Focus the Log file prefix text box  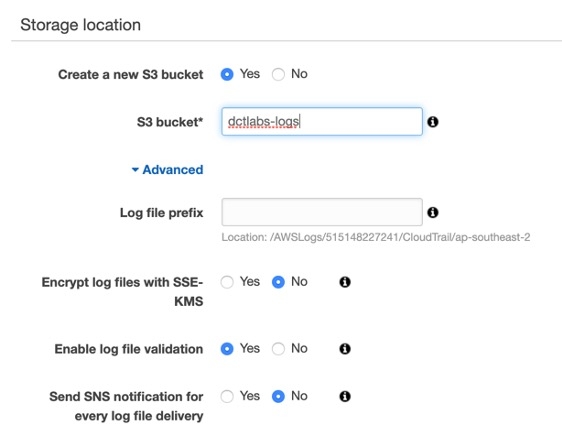click(x=322, y=212)
